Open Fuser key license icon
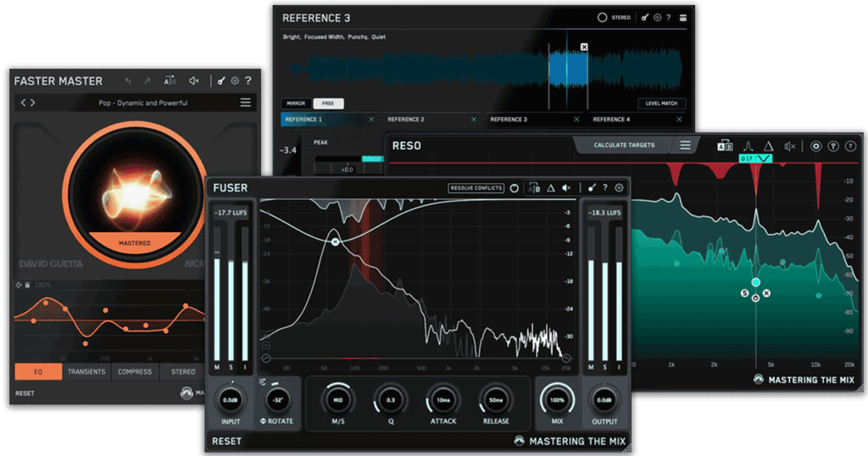This screenshot has width=868, height=456. (x=592, y=188)
